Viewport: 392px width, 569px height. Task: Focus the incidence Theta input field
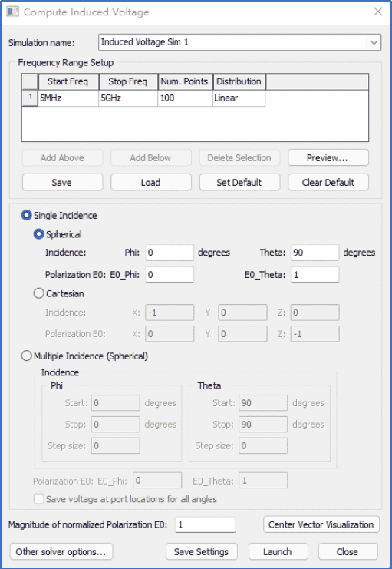point(315,253)
